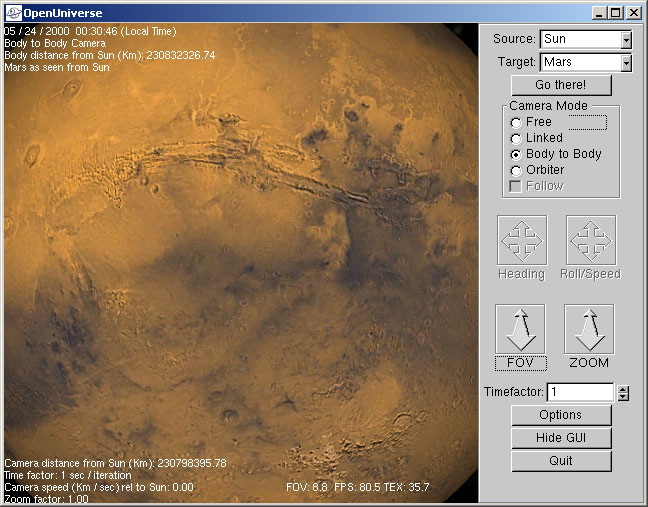Click the FOV arrow control

520,329
